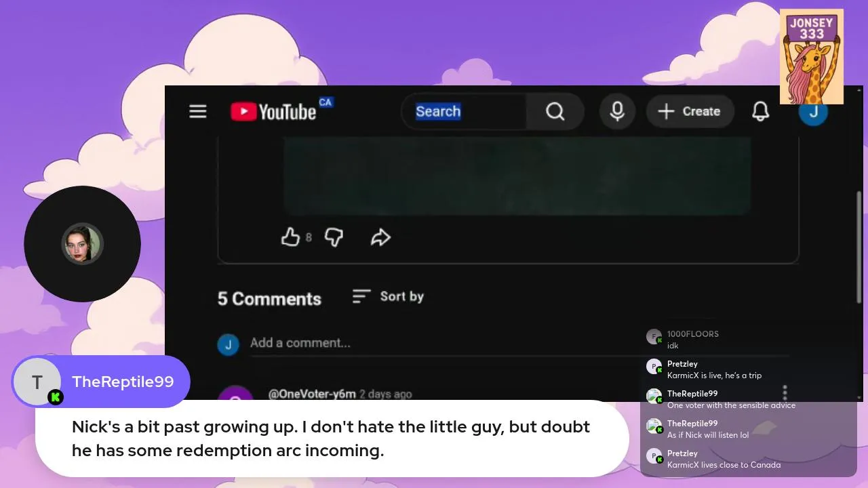
Task: Open the comment's three-dot options menu
Action: [785, 392]
